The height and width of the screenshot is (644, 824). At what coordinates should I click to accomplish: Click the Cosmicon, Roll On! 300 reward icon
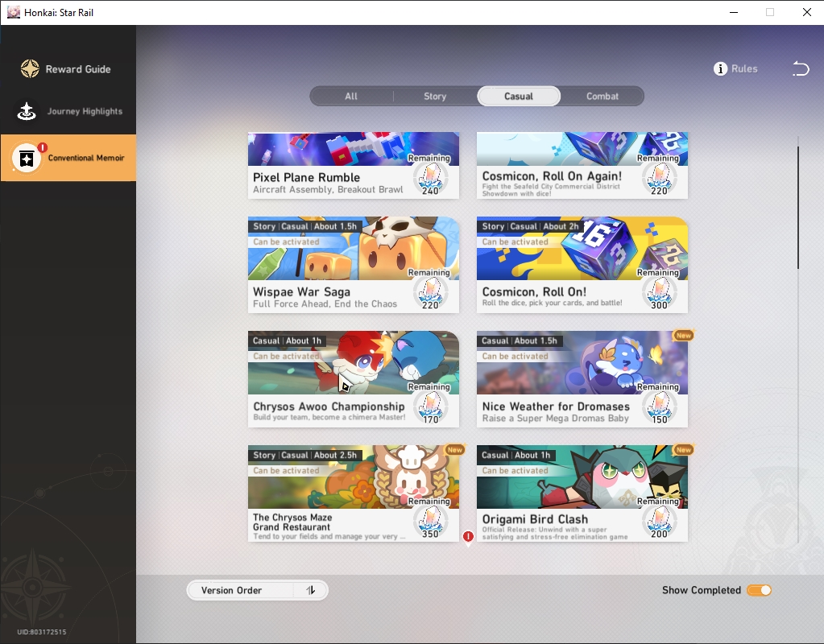660,294
